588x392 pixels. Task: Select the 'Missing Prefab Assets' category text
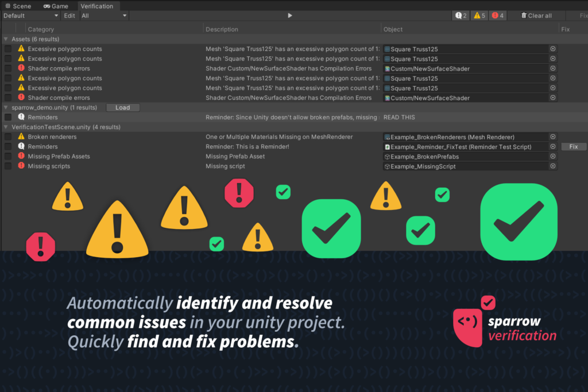click(59, 156)
